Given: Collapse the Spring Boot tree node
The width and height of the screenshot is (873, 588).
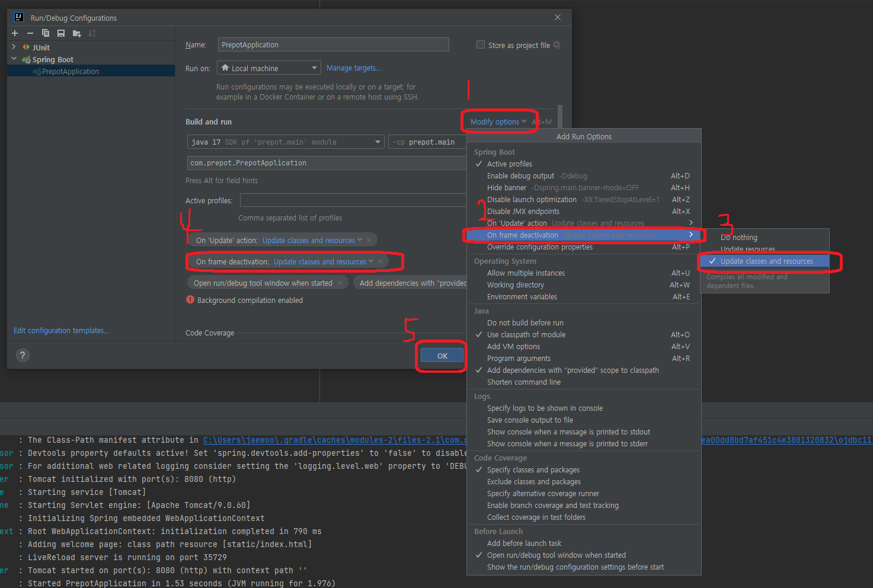Looking at the screenshot, I should pos(14,59).
